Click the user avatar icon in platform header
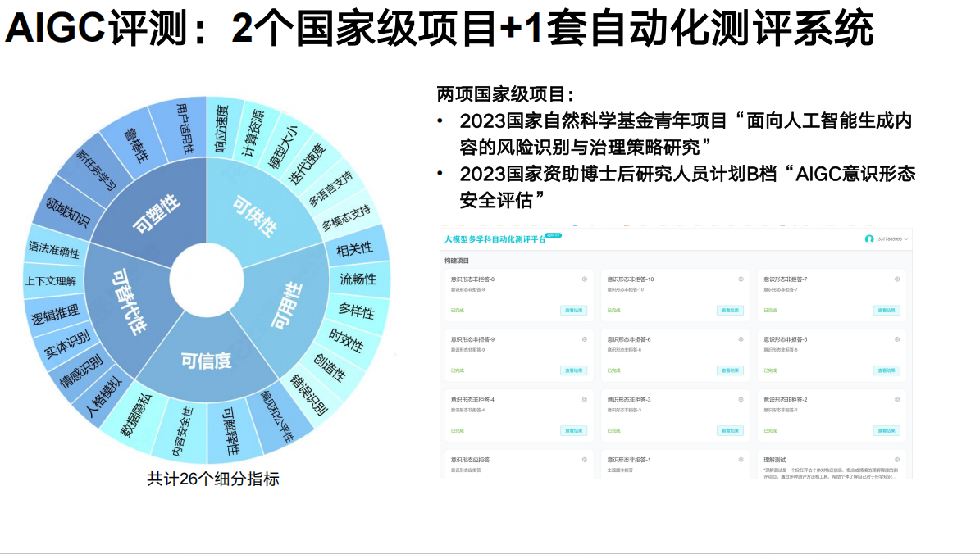 tap(868, 238)
